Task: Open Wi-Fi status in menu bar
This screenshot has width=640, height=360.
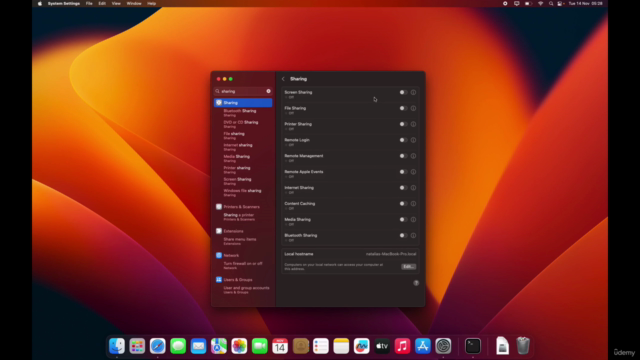Action: [540, 3]
